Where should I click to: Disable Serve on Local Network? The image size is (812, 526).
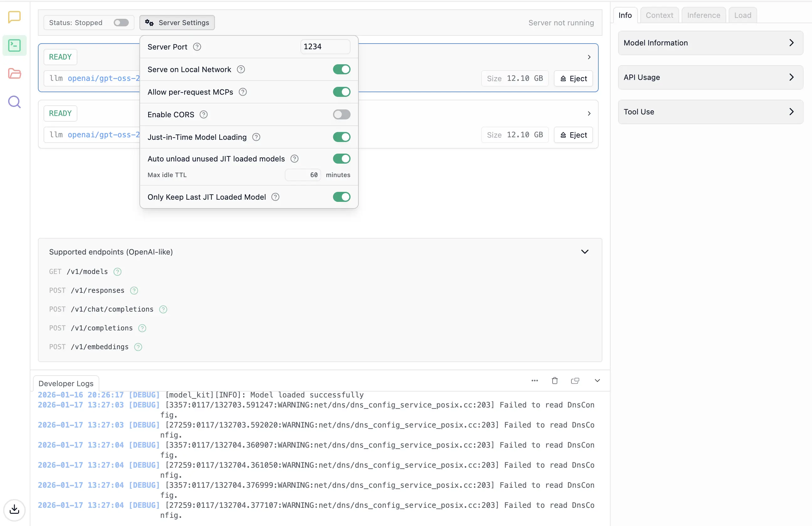click(x=341, y=69)
